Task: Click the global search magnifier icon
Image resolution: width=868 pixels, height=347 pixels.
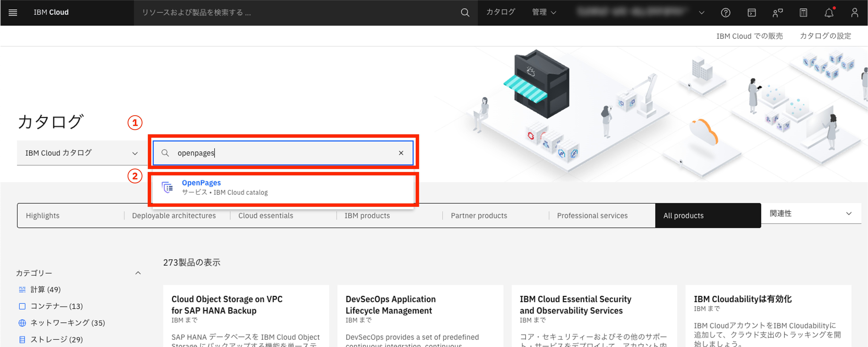Action: (465, 12)
